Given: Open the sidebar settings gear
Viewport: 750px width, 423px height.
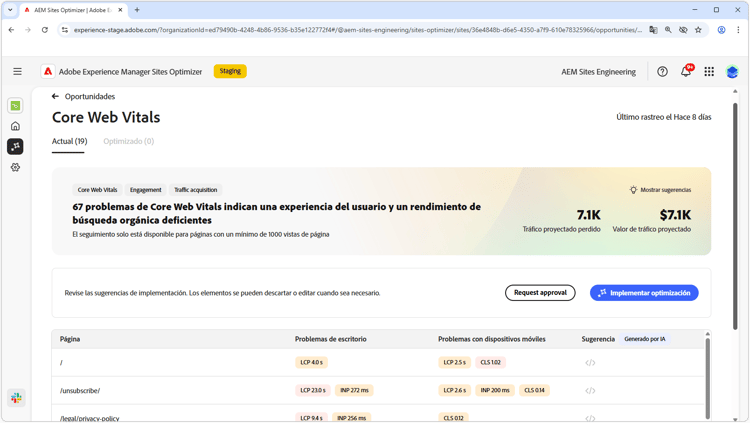Looking at the screenshot, I should pyautogui.click(x=15, y=167).
